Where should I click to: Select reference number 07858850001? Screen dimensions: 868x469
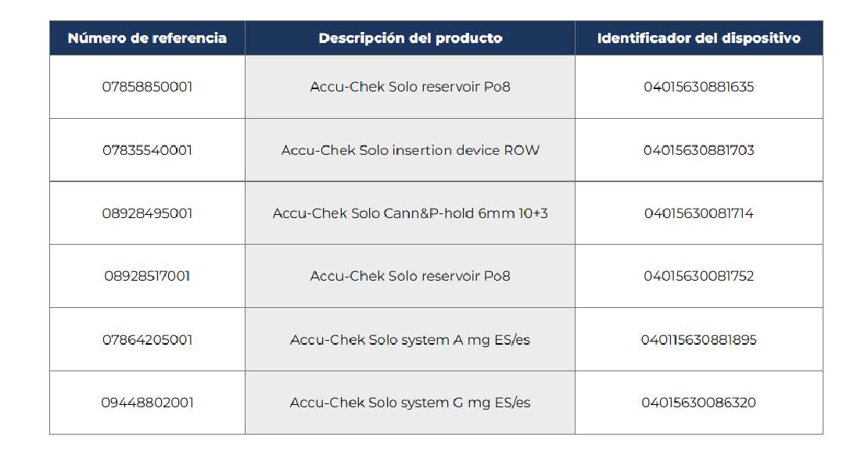pyautogui.click(x=147, y=87)
